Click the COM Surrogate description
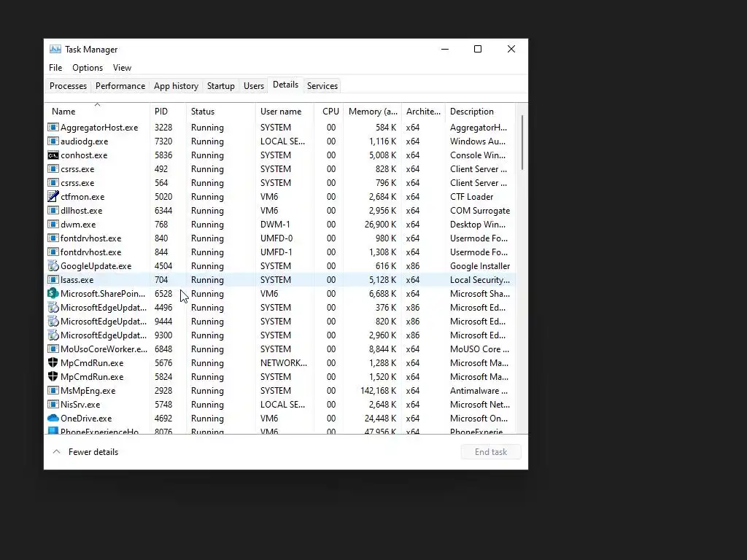Image resolution: width=747 pixels, height=560 pixels. (480, 211)
